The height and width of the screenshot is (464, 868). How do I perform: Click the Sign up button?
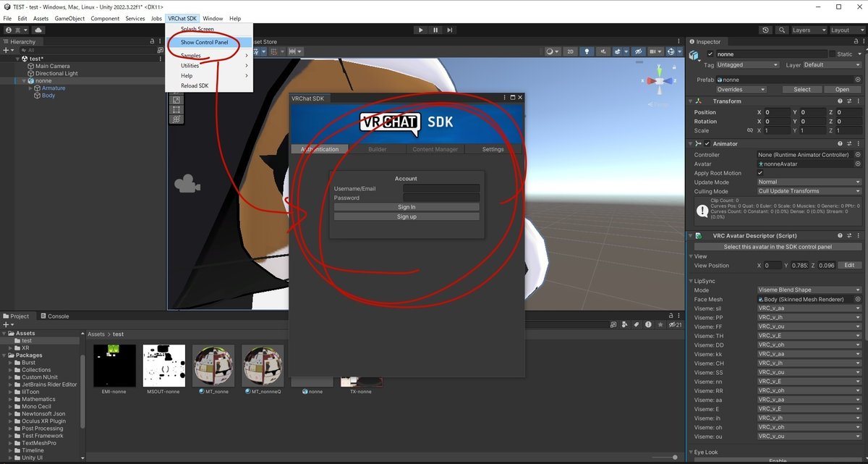407,216
